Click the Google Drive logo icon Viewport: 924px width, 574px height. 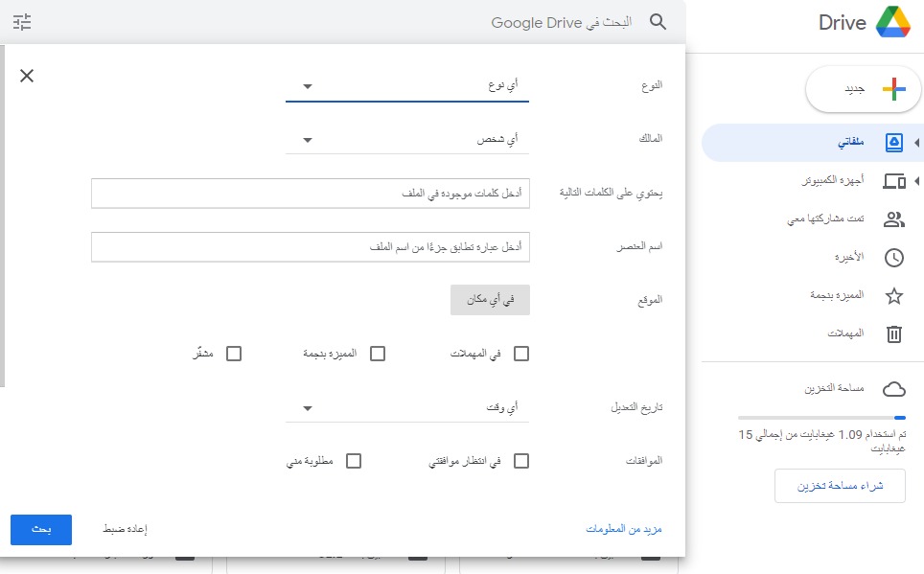(x=893, y=23)
